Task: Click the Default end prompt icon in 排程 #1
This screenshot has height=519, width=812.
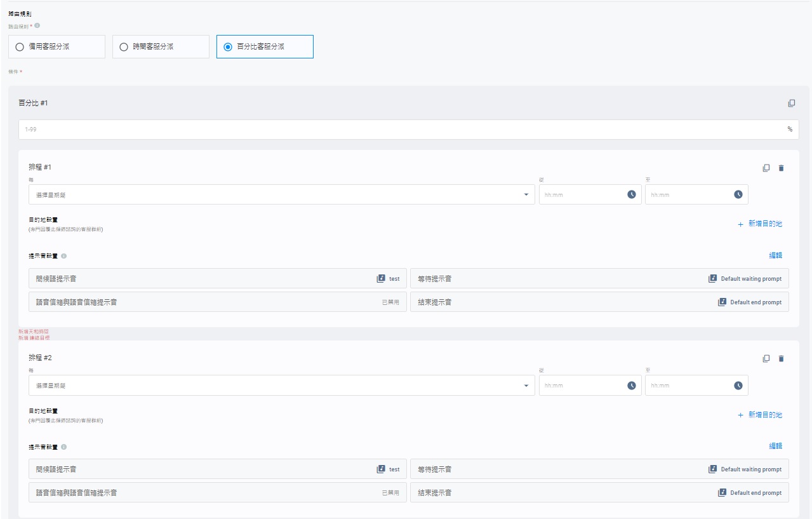Action: (x=722, y=302)
